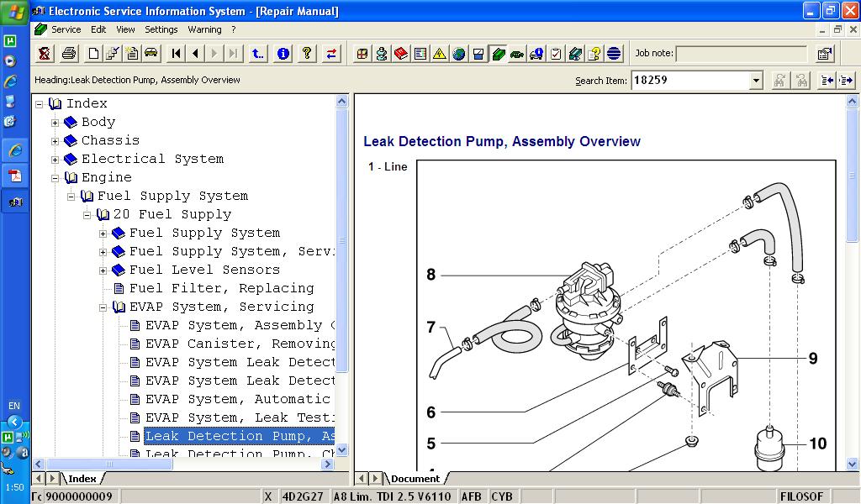Click the Job note input field

click(742, 54)
